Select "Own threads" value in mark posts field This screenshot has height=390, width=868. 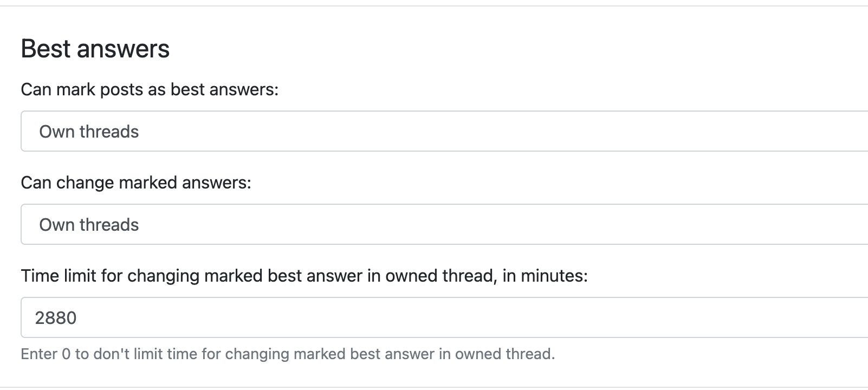(x=89, y=132)
